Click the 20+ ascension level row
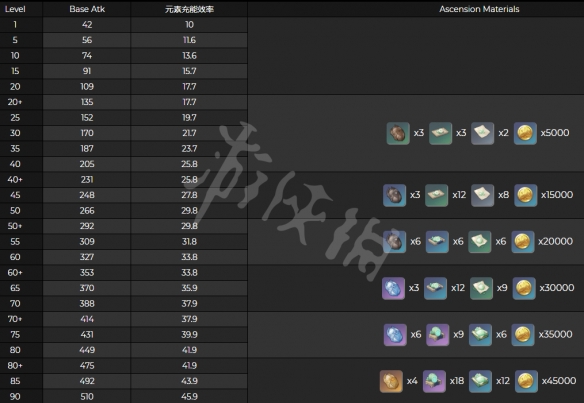 124,102
